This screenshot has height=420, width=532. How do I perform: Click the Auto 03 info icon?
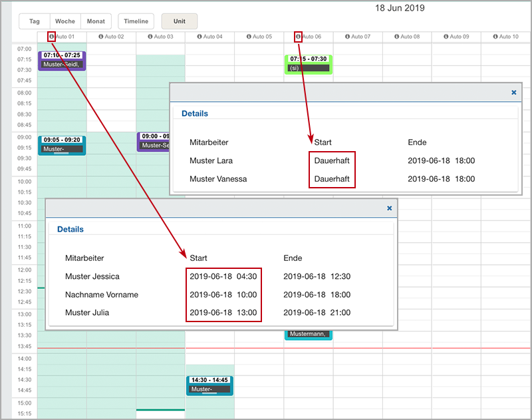tap(150, 37)
